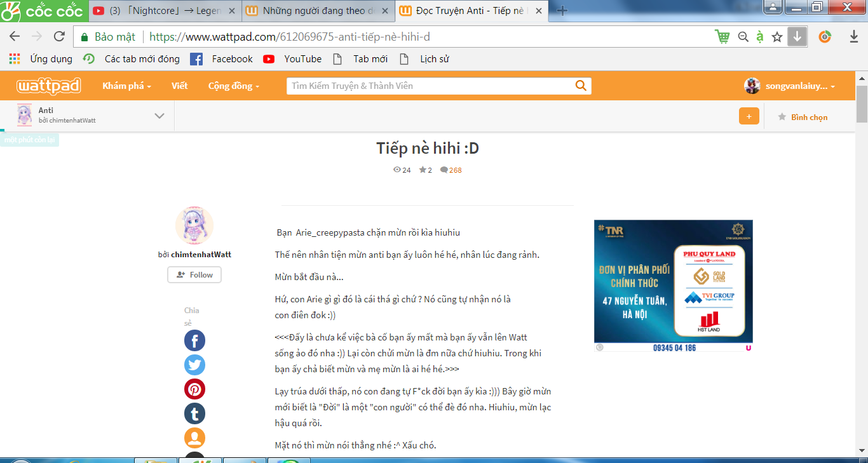Switch to the Nightcore YouTube tab

click(164, 11)
